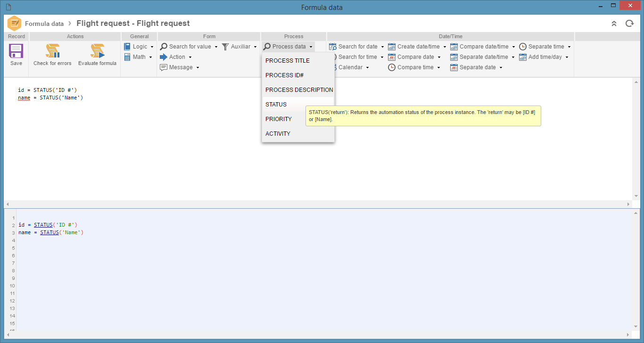Image resolution: width=644 pixels, height=343 pixels.
Task: Collapse the ribbon with double chevron icon
Action: pyautogui.click(x=614, y=23)
